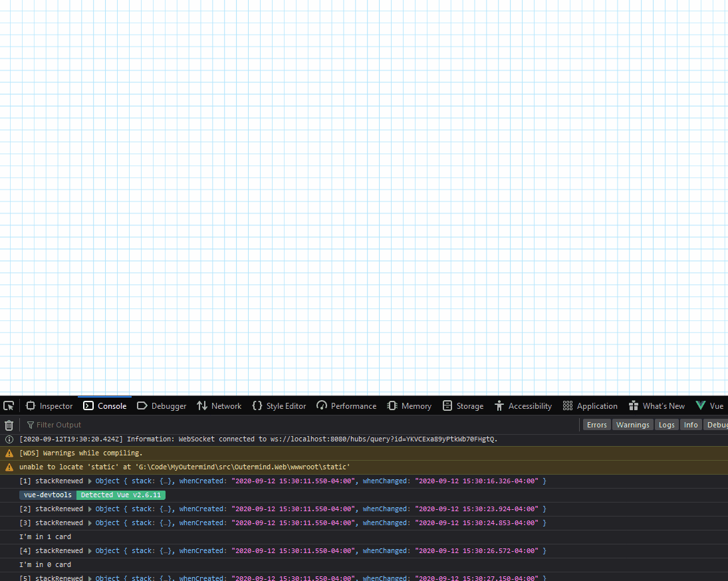Select the "I'm in 1 card" log line
Screen dimensions: 728x581
[x=45, y=537]
